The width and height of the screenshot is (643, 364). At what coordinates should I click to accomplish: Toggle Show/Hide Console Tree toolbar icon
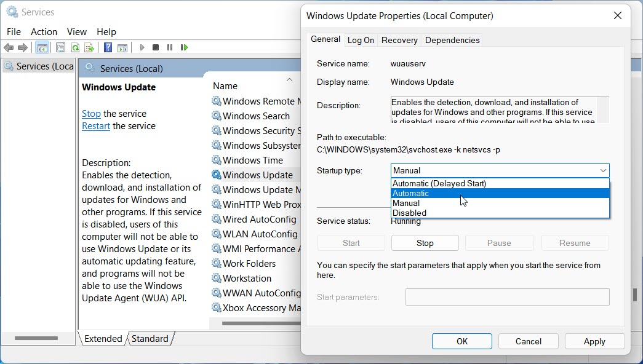[42, 47]
